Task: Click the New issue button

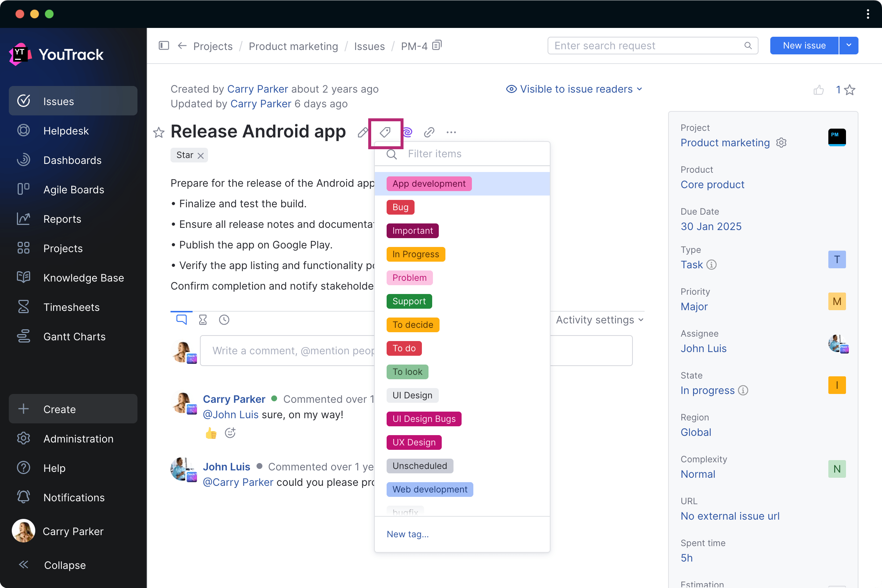Action: coord(804,45)
